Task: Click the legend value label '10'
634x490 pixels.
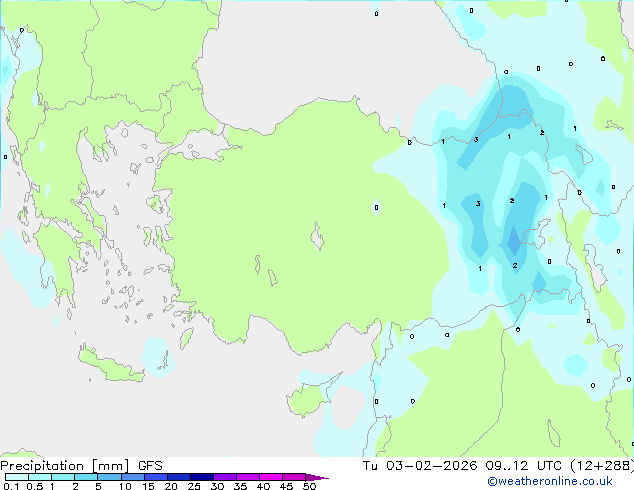Action: [125, 486]
